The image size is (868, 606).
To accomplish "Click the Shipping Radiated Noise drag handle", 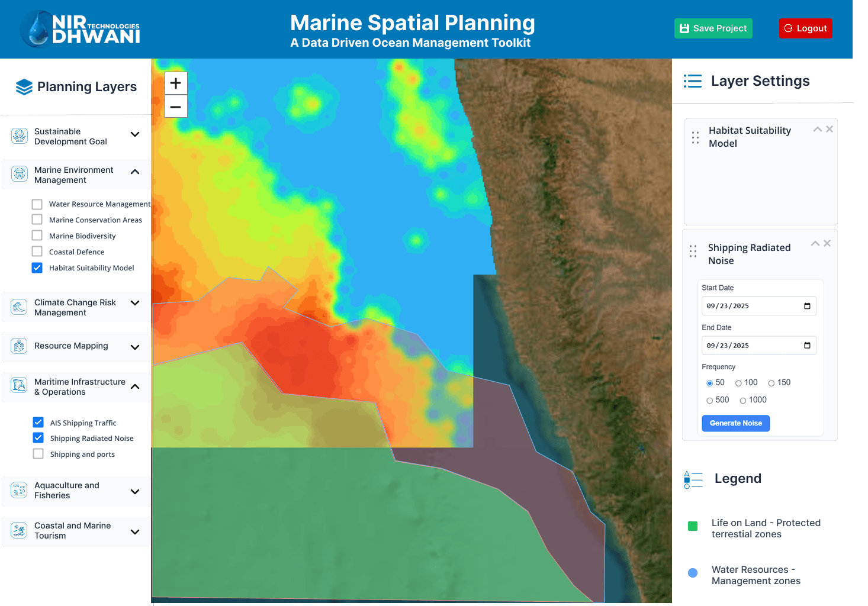I will click(693, 252).
